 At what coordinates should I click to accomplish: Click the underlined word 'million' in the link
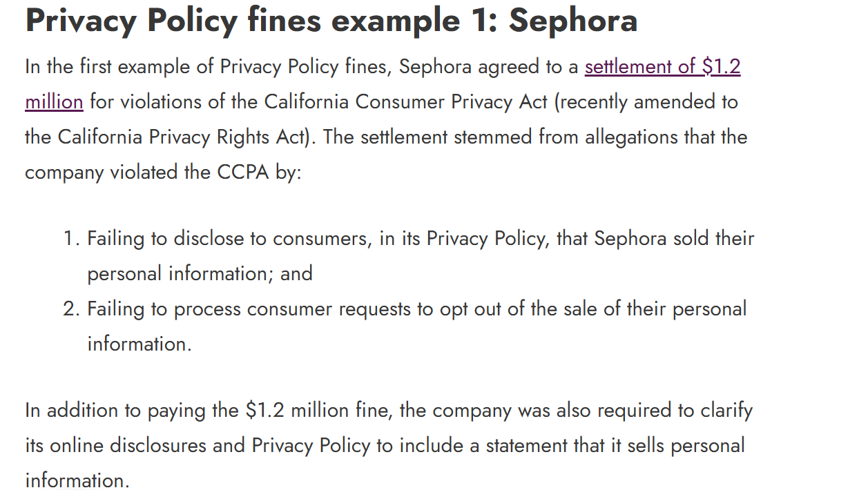(x=54, y=102)
